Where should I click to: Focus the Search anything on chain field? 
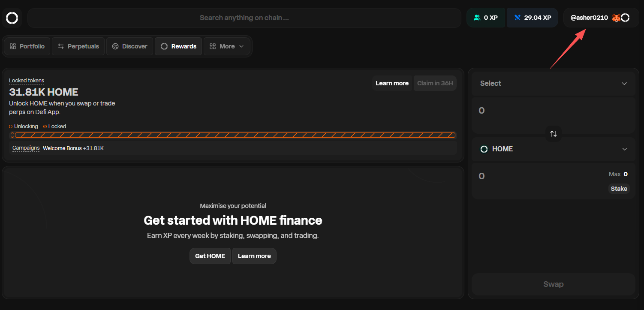coord(244,18)
